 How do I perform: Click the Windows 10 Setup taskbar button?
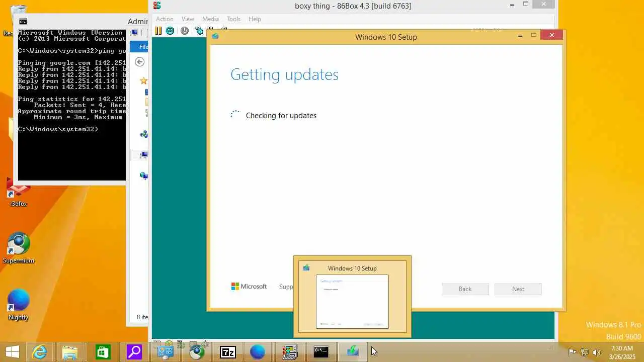click(x=352, y=352)
